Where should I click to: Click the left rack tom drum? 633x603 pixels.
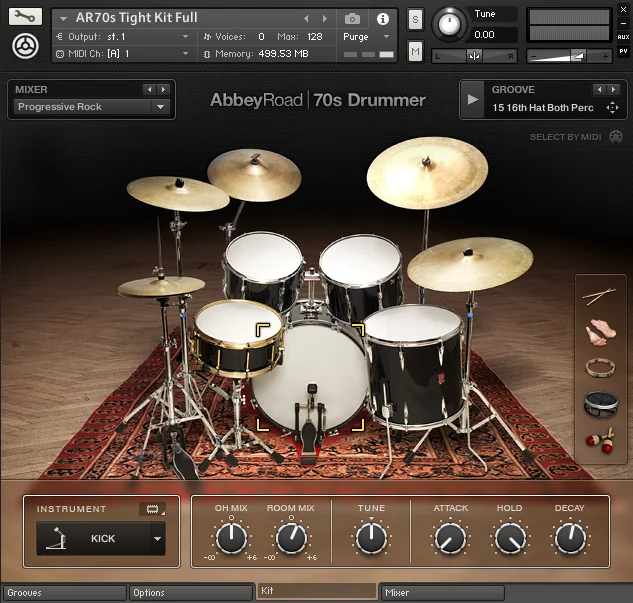264,270
